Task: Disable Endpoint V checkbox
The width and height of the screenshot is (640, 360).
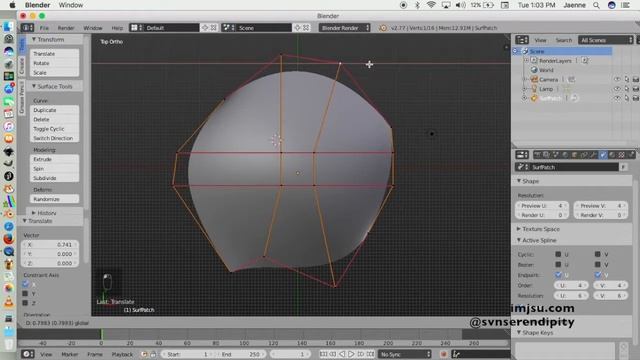Action: [598, 275]
